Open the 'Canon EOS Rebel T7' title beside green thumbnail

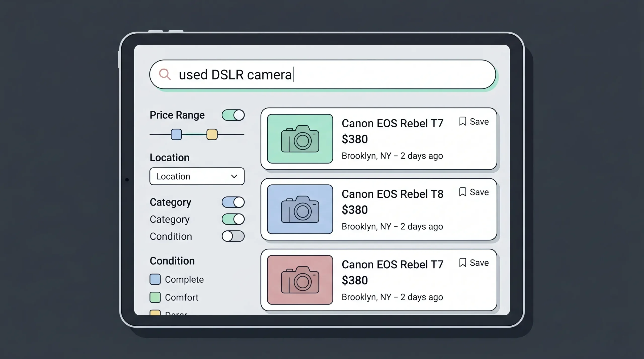click(392, 123)
